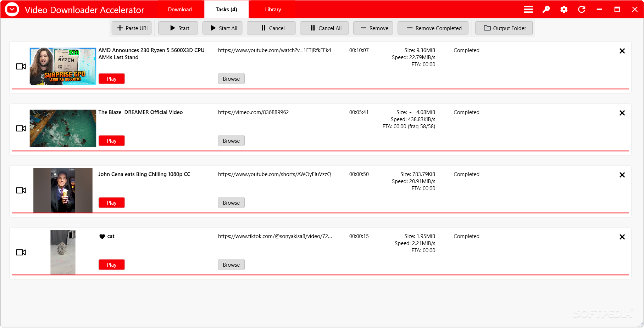This screenshot has width=644, height=328.
Task: Click the key license icon
Action: 546,10
